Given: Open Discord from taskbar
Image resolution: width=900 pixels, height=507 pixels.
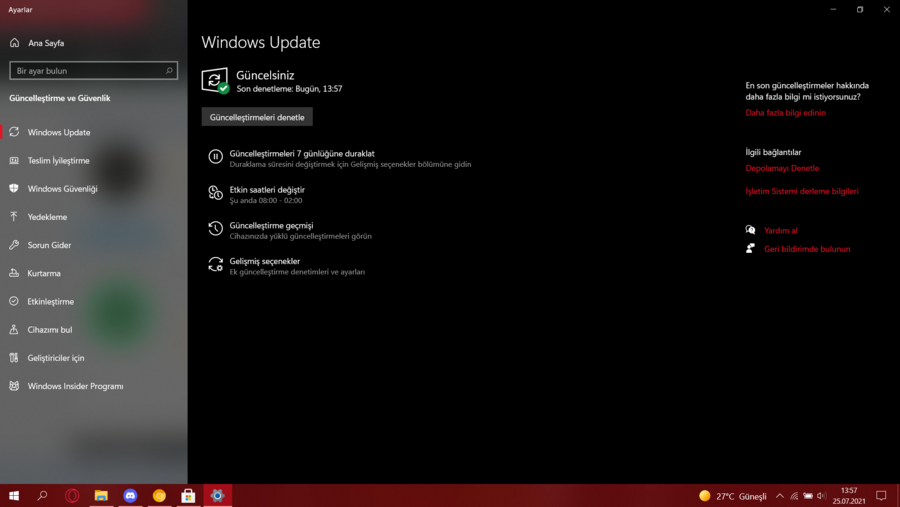Looking at the screenshot, I should 130,496.
